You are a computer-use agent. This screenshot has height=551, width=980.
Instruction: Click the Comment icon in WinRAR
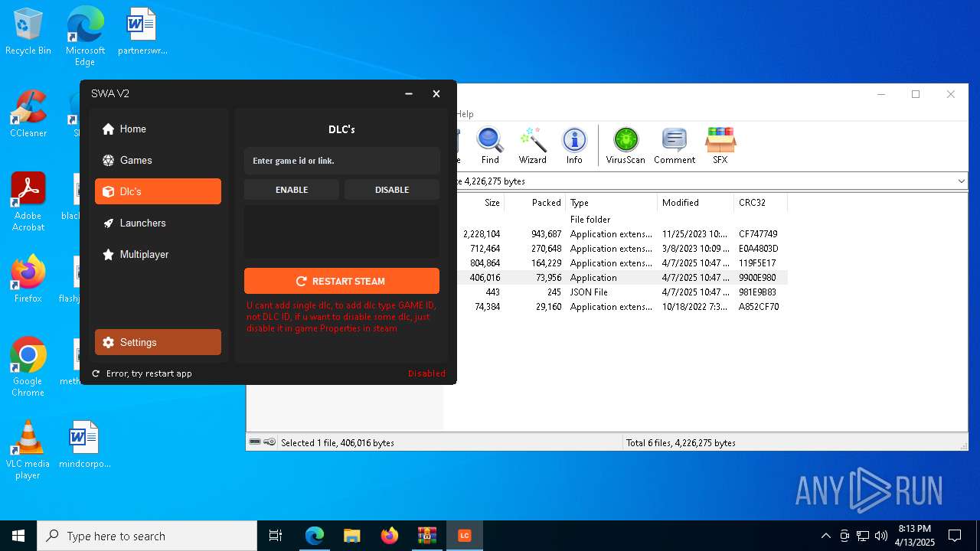(675, 145)
